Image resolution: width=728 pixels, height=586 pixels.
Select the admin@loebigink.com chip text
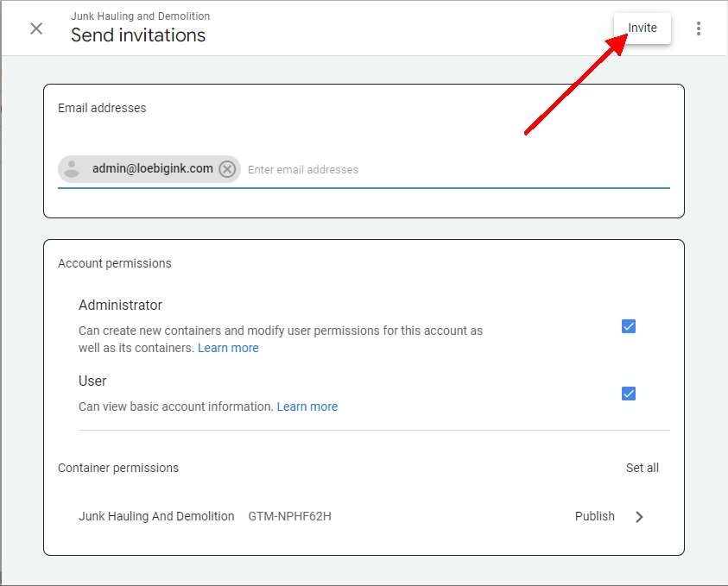152,168
